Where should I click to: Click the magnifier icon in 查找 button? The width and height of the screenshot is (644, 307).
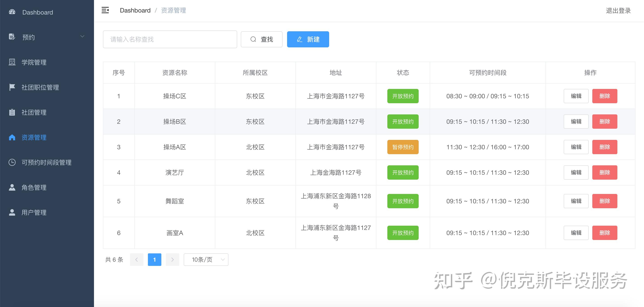click(x=253, y=39)
